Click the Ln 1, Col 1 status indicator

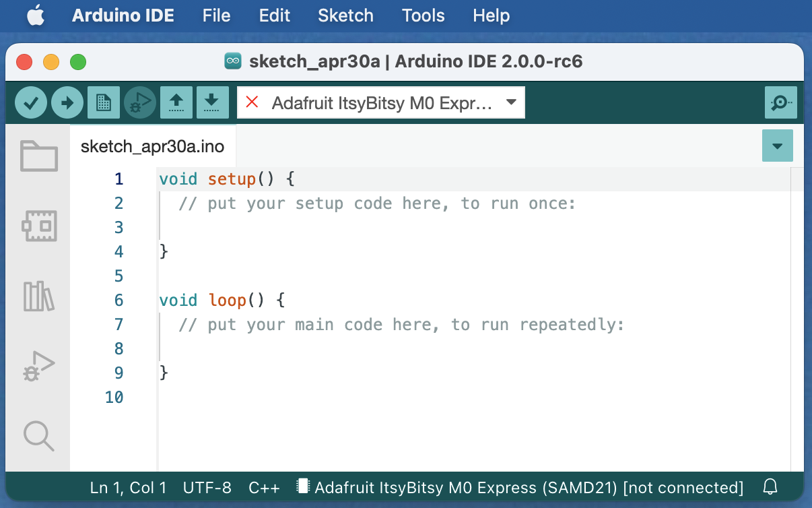[128, 487]
